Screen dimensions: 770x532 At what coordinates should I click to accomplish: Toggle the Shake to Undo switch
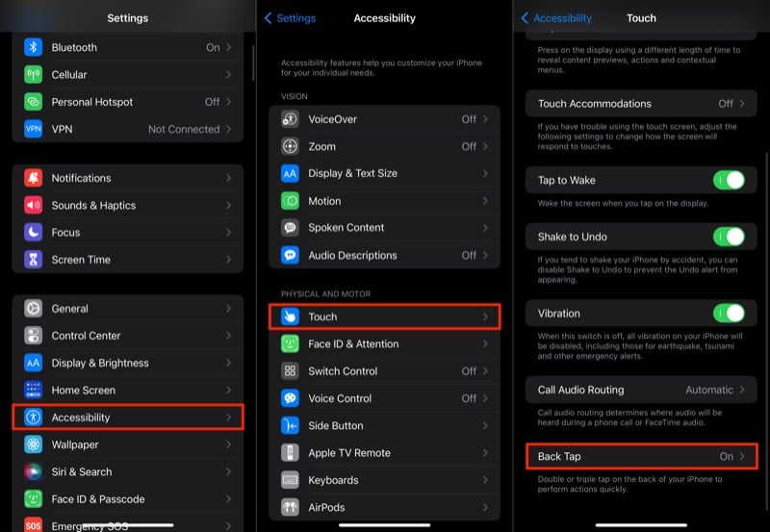click(729, 237)
